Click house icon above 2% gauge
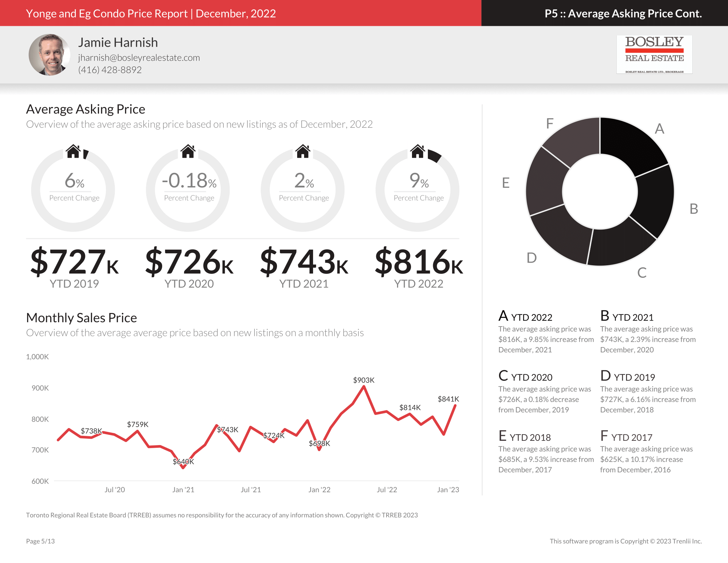The height and width of the screenshot is (563, 728). pos(303,151)
